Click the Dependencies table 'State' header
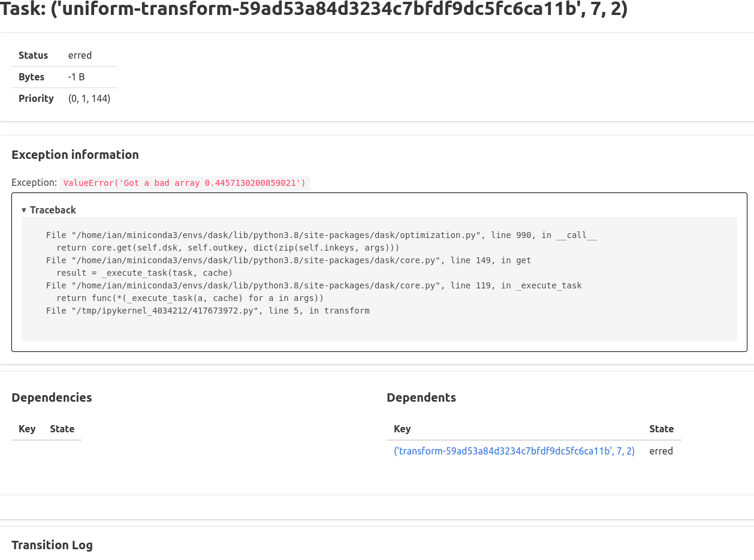Image resolution: width=754 pixels, height=560 pixels. point(62,429)
